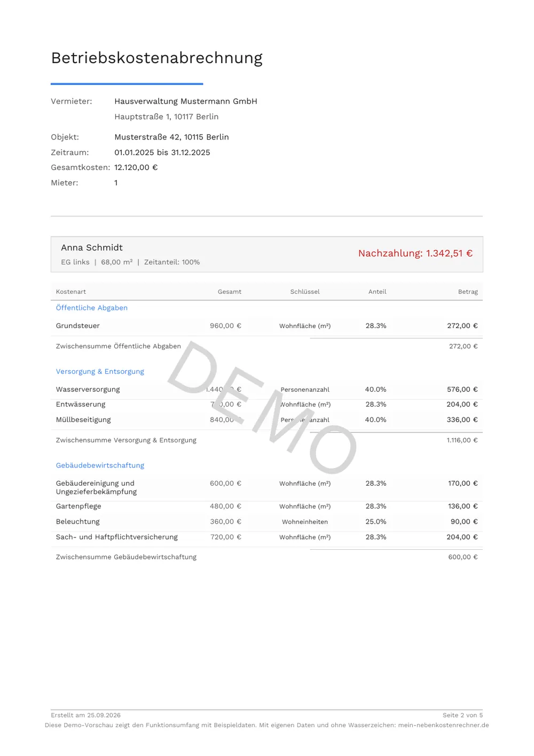The image size is (534, 756).
Task: Click the Schlüssel column header
Action: [x=305, y=292]
